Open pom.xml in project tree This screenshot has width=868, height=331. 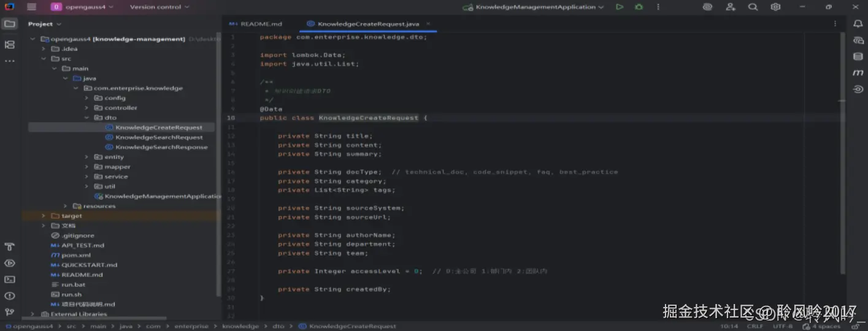click(76, 255)
